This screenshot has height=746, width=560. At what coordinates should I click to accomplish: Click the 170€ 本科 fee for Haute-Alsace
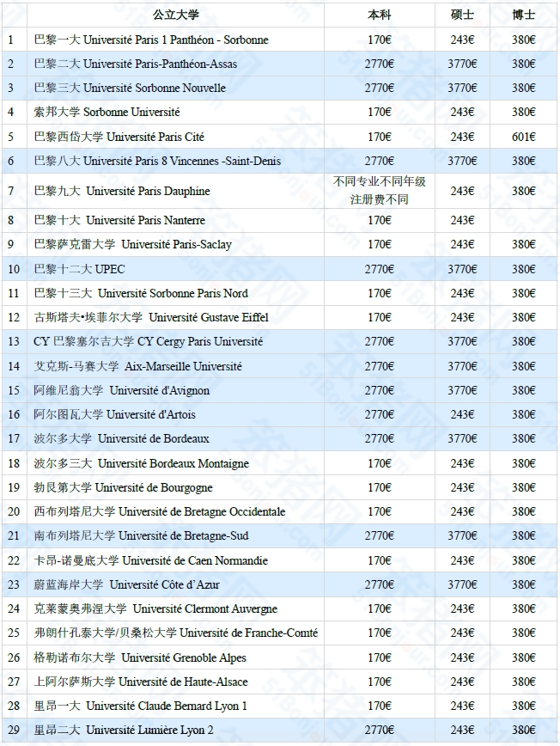[x=380, y=682]
